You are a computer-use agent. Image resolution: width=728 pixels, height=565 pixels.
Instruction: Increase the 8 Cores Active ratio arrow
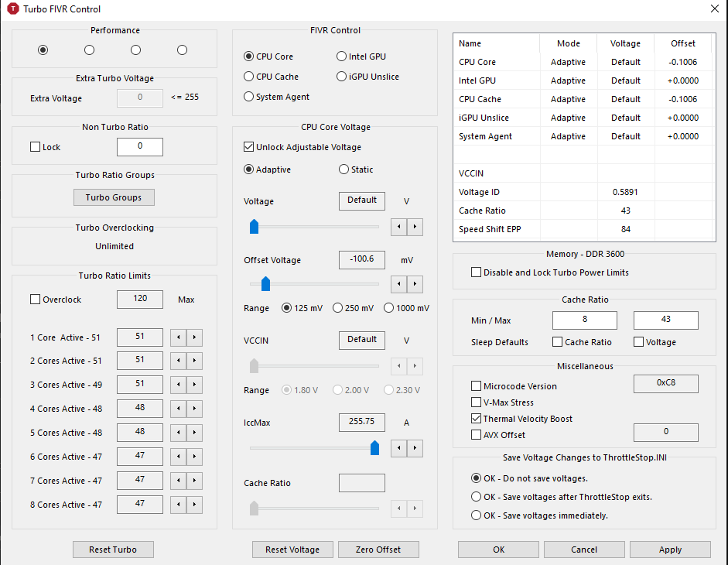(195, 505)
